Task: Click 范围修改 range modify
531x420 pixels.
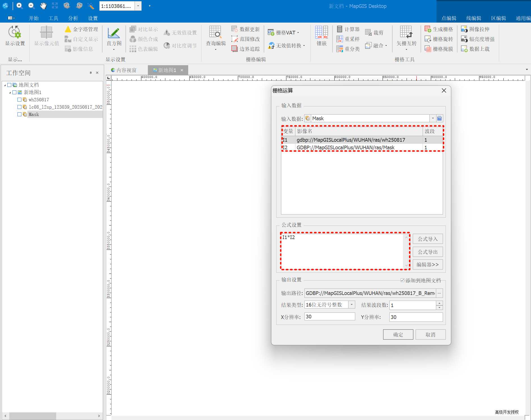Action: pyautogui.click(x=245, y=39)
